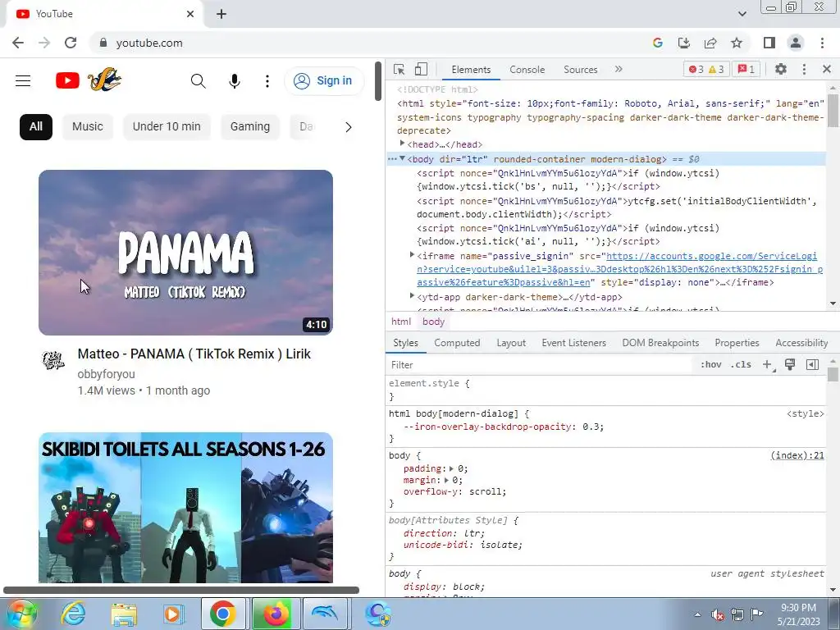The image size is (840, 630).
Task: Select the html breadcrumb
Action: 400,322
